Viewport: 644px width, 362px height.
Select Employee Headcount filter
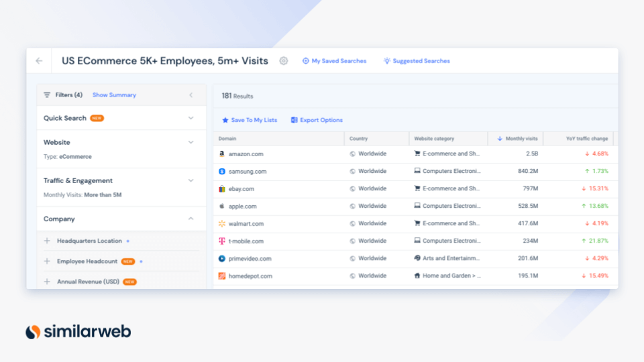pyautogui.click(x=87, y=261)
